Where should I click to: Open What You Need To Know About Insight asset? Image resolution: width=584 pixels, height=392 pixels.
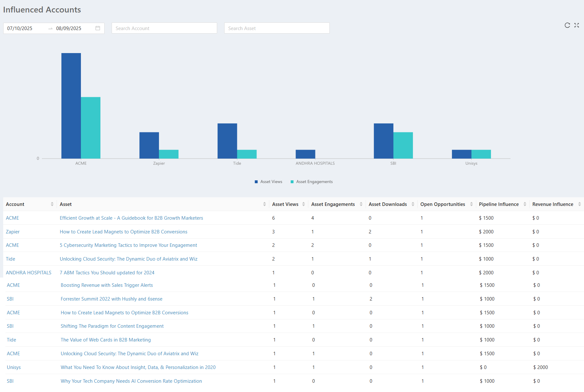[x=138, y=367]
